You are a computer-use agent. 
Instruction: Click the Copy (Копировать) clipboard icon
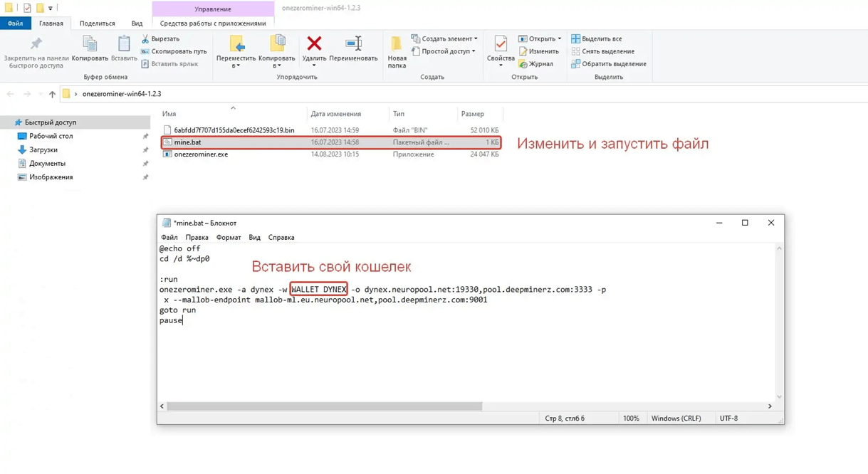90,44
